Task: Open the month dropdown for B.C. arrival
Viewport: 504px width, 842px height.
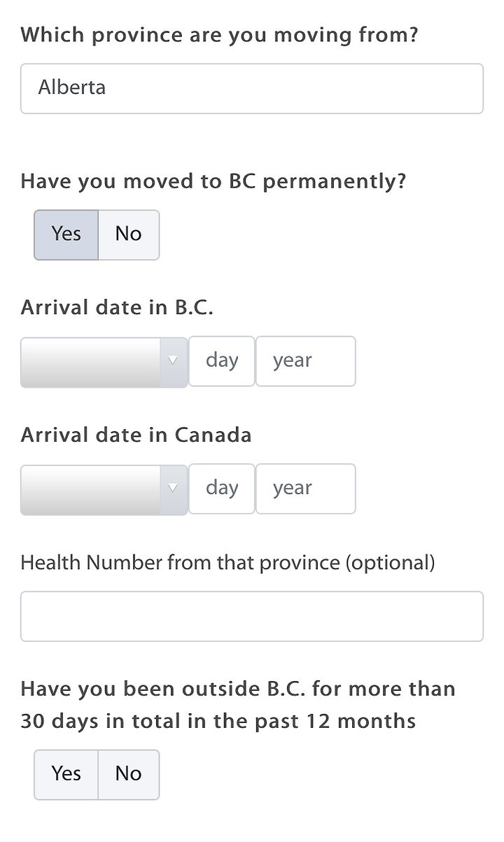Action: [104, 362]
